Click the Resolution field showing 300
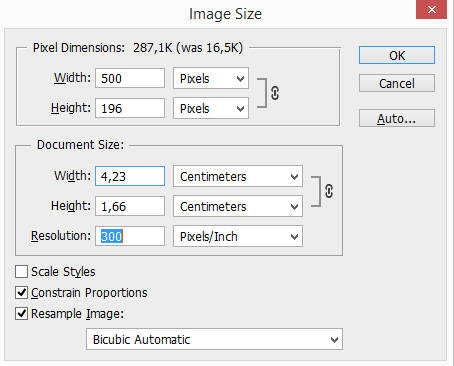 (x=130, y=236)
